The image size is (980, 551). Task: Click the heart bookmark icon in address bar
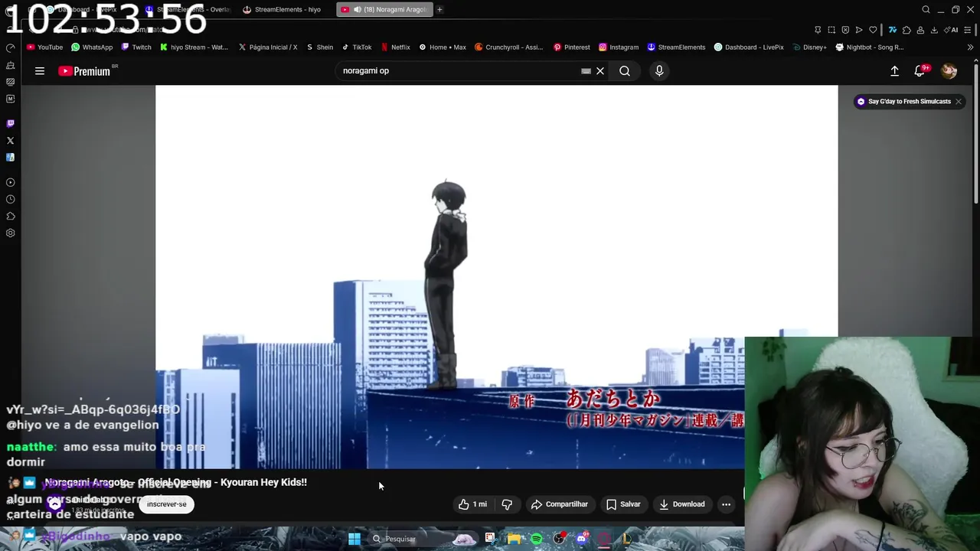[873, 30]
